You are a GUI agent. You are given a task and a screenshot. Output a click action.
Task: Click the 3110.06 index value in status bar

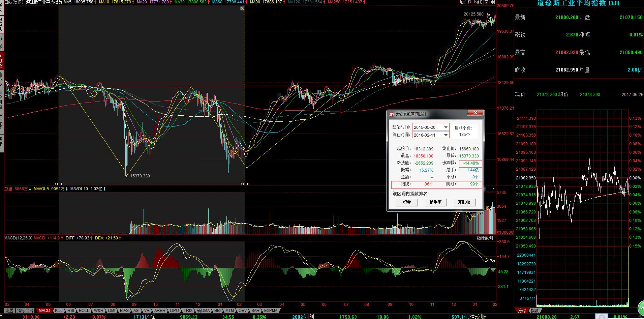point(31,317)
